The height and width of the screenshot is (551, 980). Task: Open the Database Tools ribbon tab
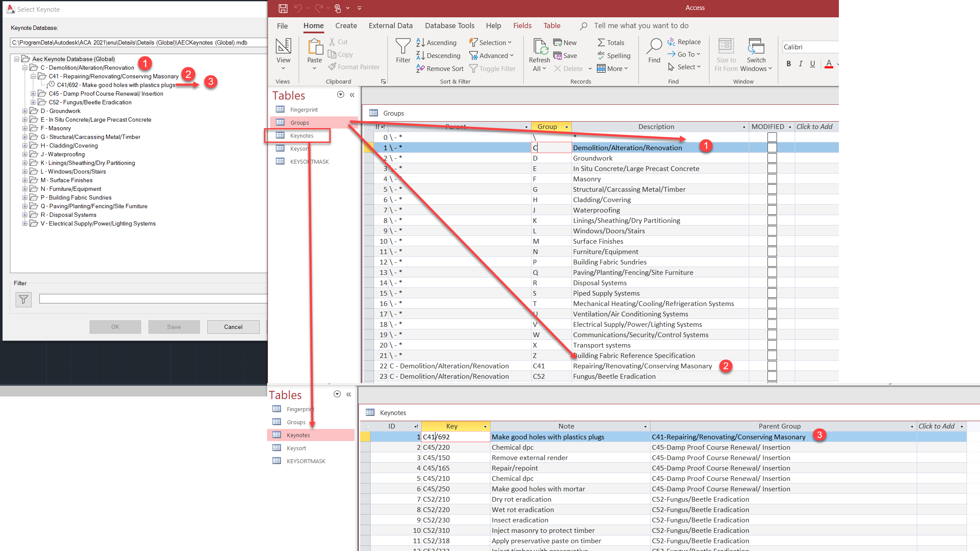(449, 26)
